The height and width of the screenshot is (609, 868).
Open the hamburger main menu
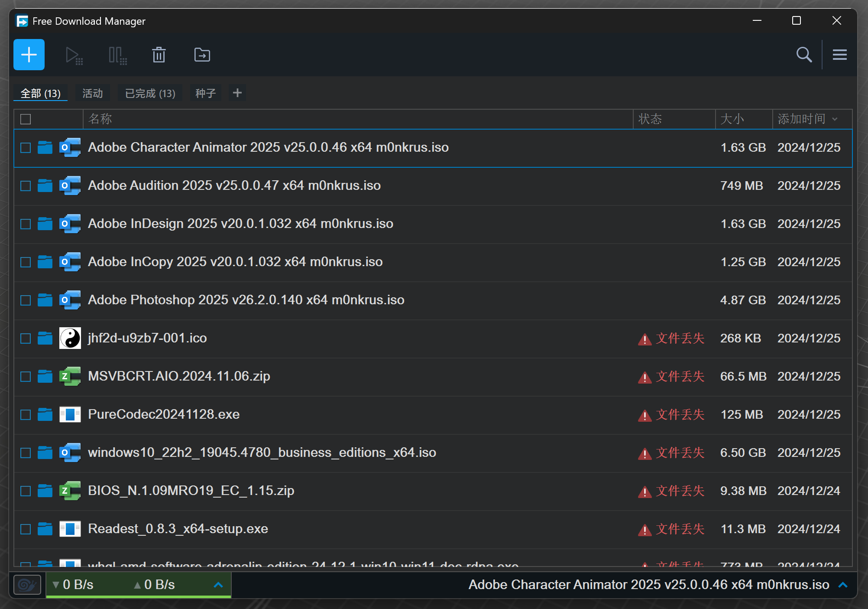839,55
